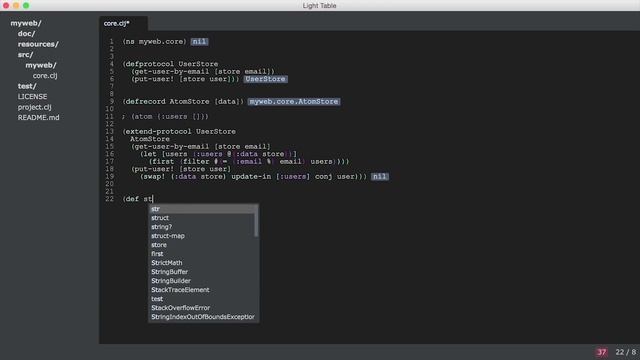Image resolution: width=640 pixels, height=360 pixels.
Task: Click the 'defrecord AtomStore' code line
Action: pos(183,102)
